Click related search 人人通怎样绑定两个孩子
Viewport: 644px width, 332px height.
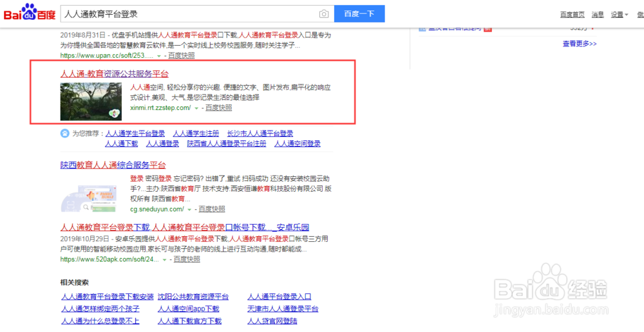[100, 309]
